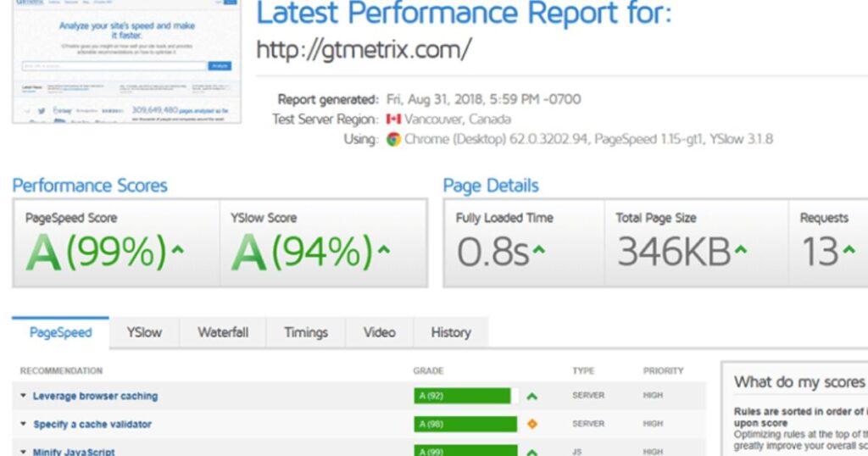Expand the Minify JavaScript recommendation

click(24, 452)
